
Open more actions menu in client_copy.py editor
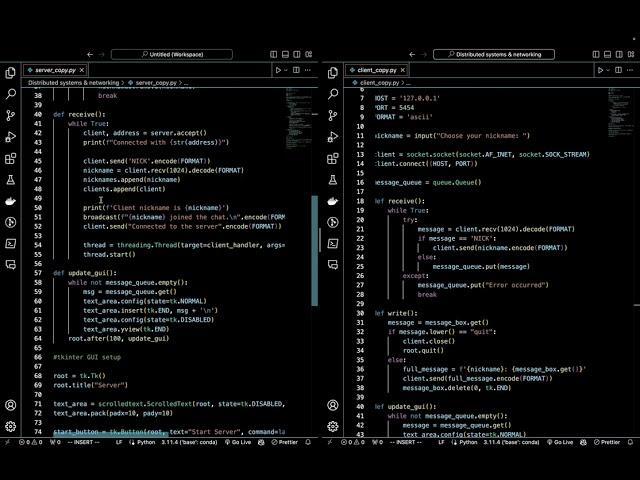(629, 71)
